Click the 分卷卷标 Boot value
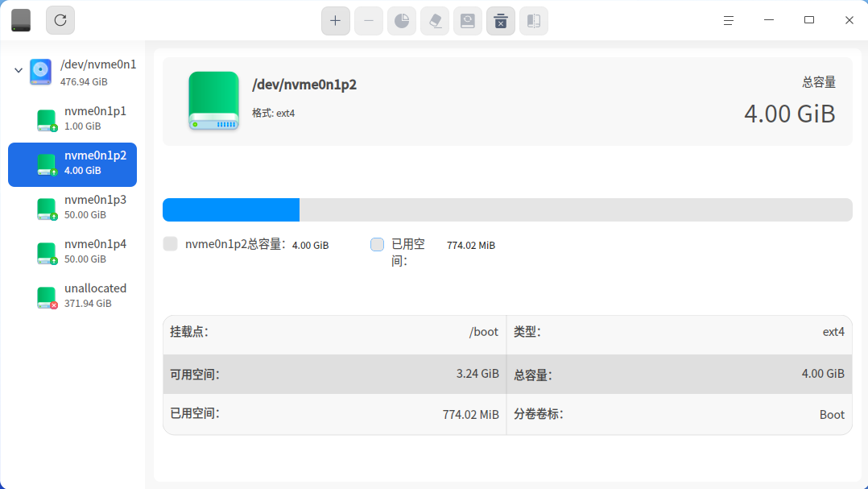This screenshot has height=489, width=868. click(832, 414)
